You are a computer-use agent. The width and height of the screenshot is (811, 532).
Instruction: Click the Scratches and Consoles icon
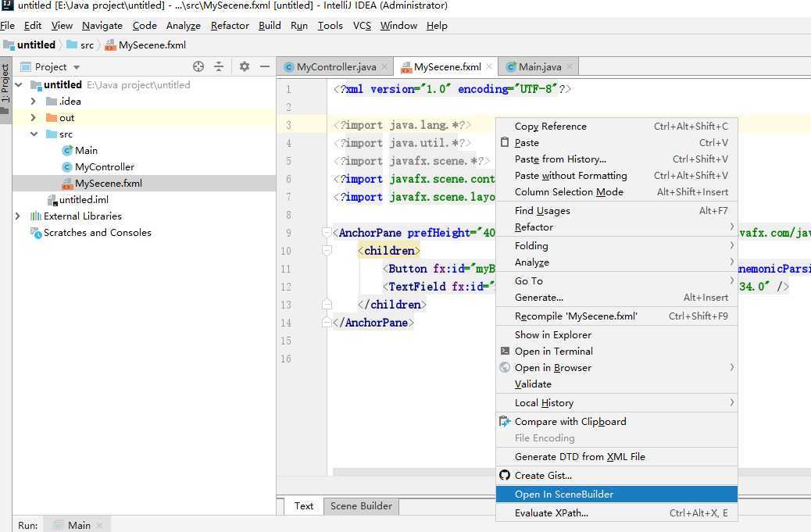coord(36,233)
